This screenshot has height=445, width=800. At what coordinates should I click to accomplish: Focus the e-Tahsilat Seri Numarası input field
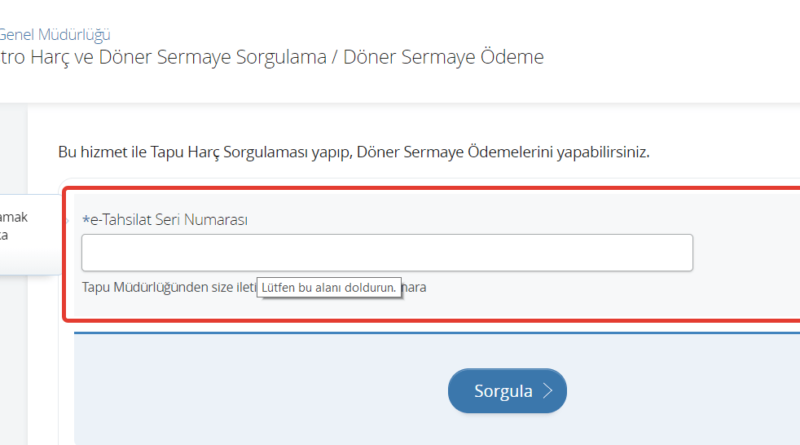(x=386, y=253)
